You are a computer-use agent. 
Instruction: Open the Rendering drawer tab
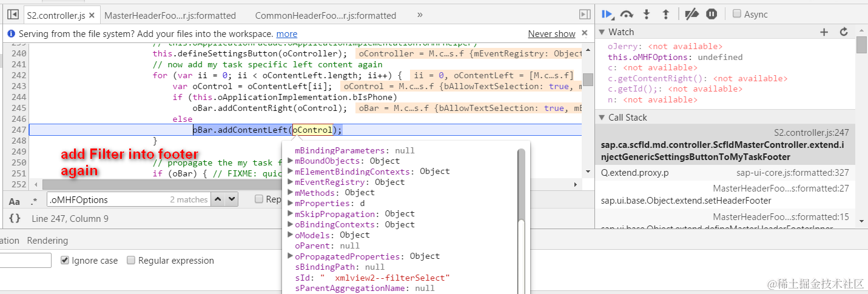point(47,241)
